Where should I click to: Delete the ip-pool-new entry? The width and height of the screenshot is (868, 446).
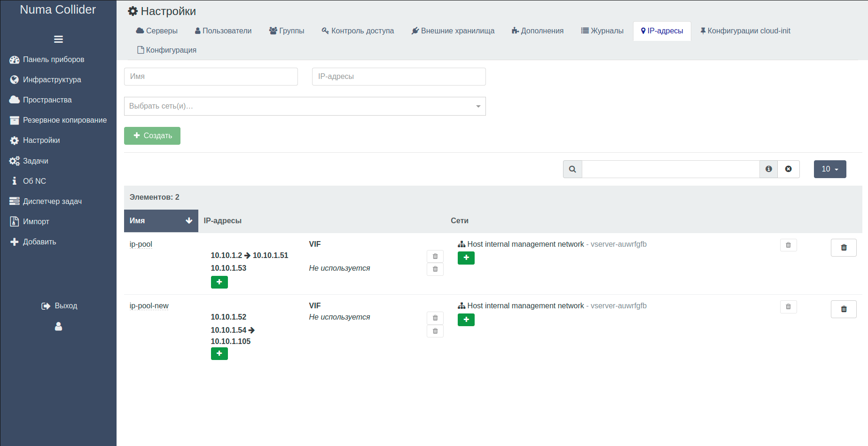844,309
